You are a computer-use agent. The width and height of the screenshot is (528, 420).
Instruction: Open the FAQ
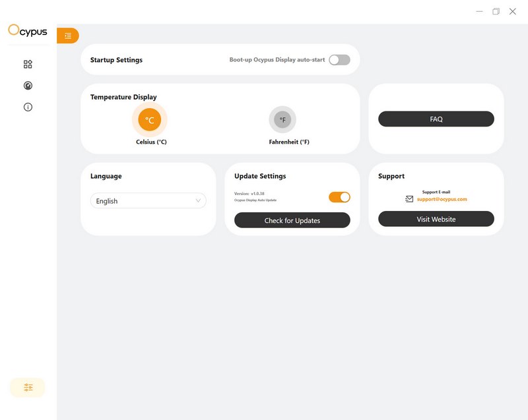(436, 119)
